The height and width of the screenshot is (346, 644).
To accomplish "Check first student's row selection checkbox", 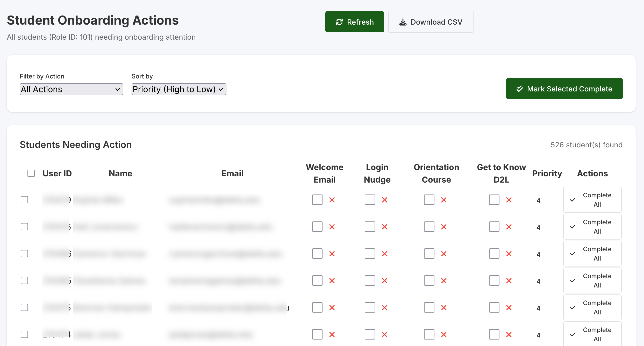I will [24, 200].
